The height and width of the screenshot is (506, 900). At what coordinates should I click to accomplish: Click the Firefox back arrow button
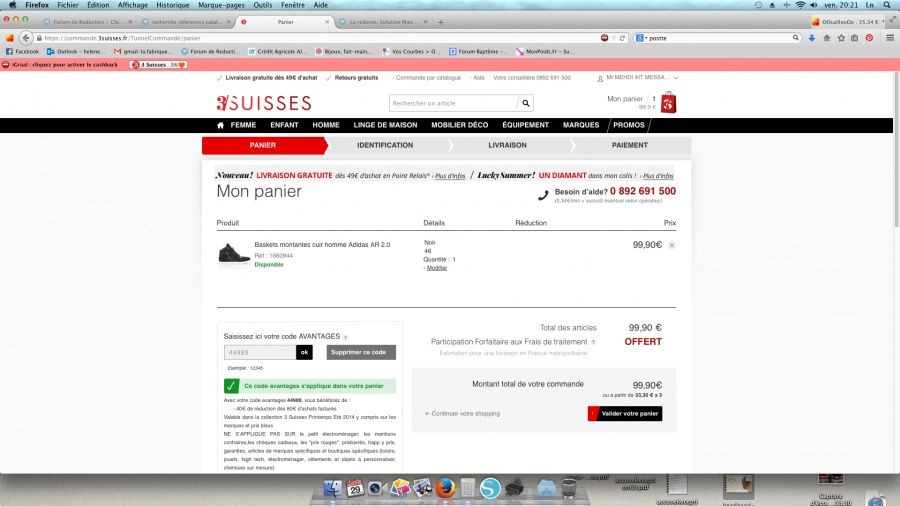[x=26, y=38]
